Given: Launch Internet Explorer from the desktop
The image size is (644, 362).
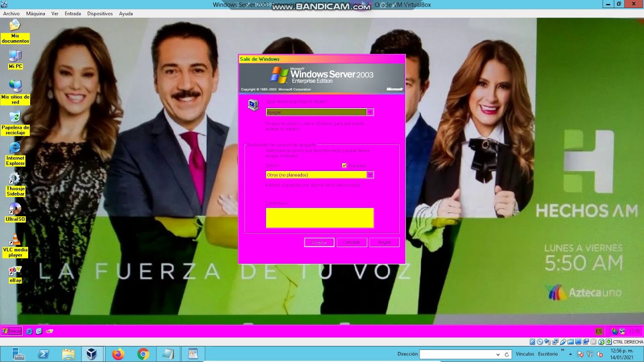Looking at the screenshot, I should point(15,153).
